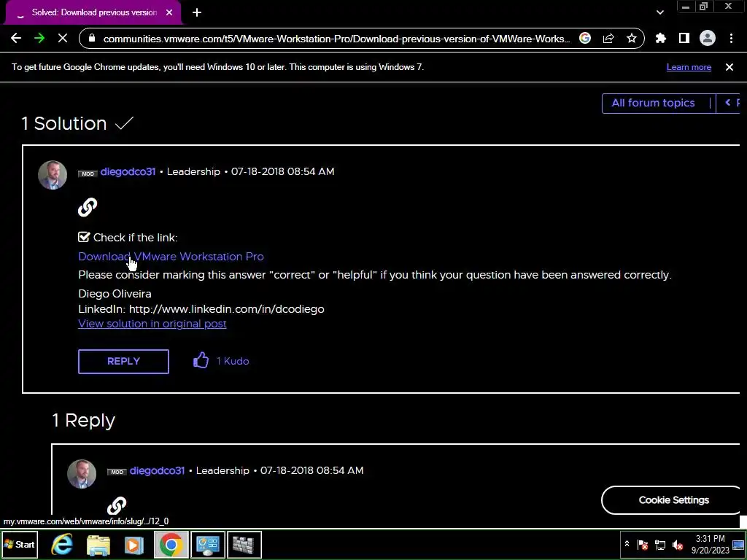The width and height of the screenshot is (747, 560).
Task: Open Windows Explorer folder from taskbar
Action: pyautogui.click(x=98, y=545)
